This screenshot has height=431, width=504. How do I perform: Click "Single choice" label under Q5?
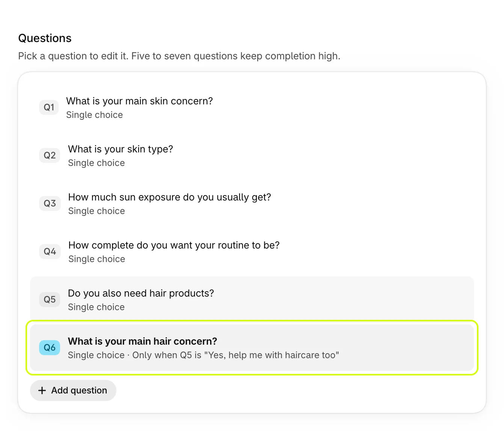(96, 307)
